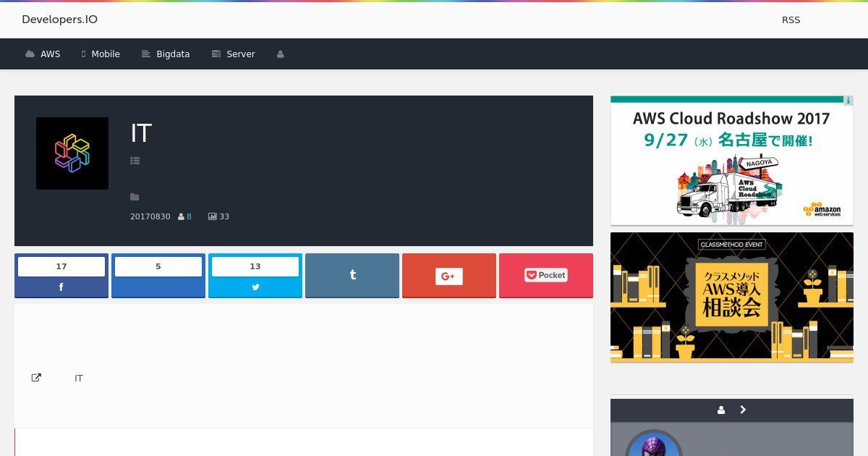Image resolution: width=868 pixels, height=456 pixels.
Task: Share the article on Google Plus
Action: coord(449,275)
